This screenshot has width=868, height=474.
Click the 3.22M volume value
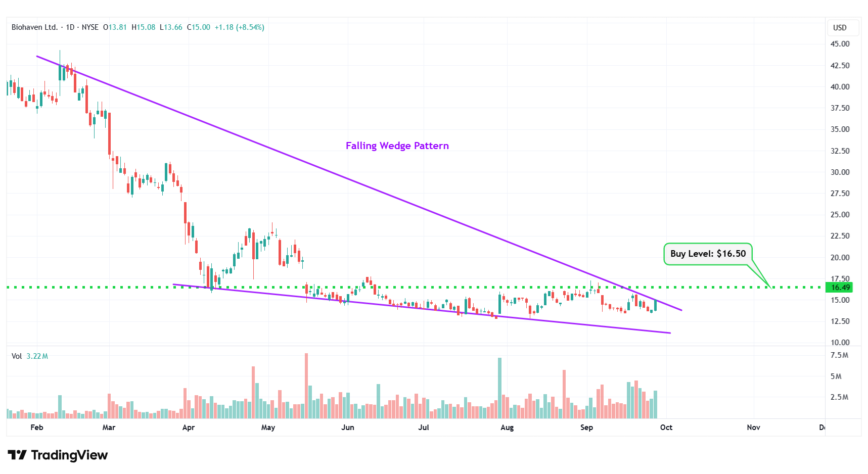tap(37, 356)
